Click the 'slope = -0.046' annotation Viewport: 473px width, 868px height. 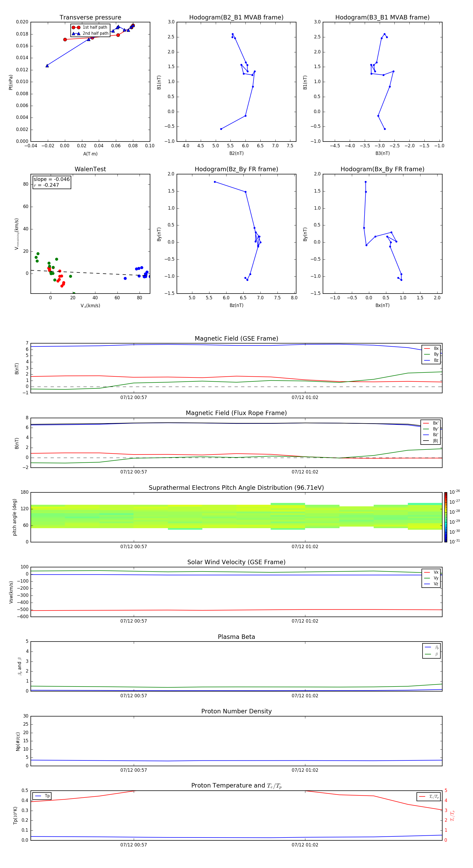52,179
